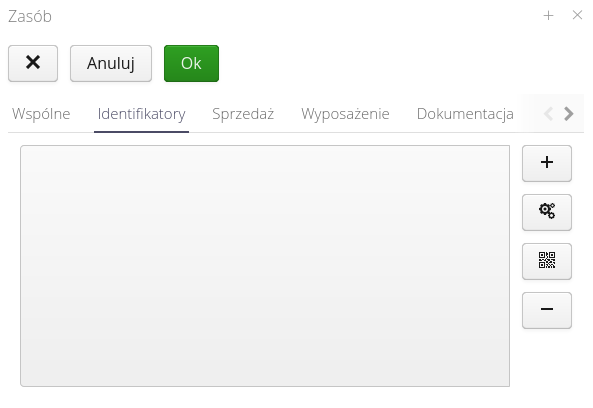Open the Sprzedaż tab
The image size is (593, 408).
tap(243, 114)
